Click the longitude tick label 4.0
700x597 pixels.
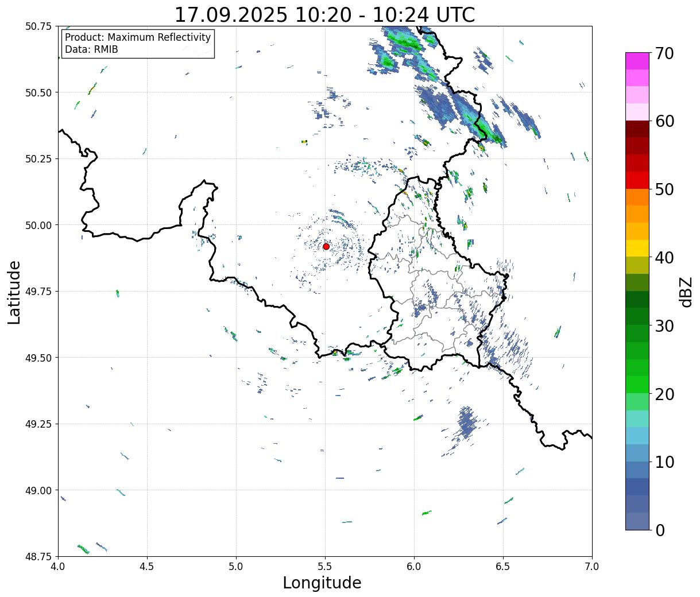click(58, 567)
